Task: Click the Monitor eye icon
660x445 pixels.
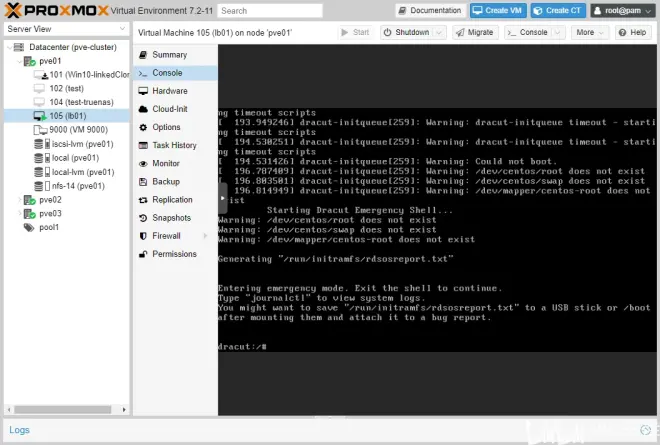Action: click(x=143, y=163)
